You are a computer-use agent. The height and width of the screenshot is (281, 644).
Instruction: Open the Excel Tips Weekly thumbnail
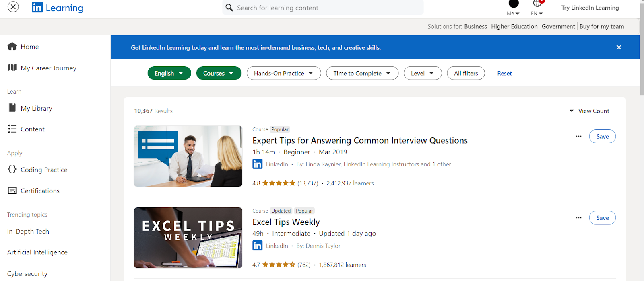pyautogui.click(x=188, y=238)
